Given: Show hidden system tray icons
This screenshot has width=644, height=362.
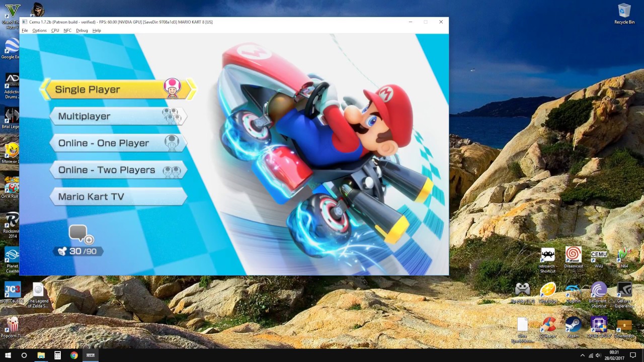Looking at the screenshot, I should [x=583, y=355].
